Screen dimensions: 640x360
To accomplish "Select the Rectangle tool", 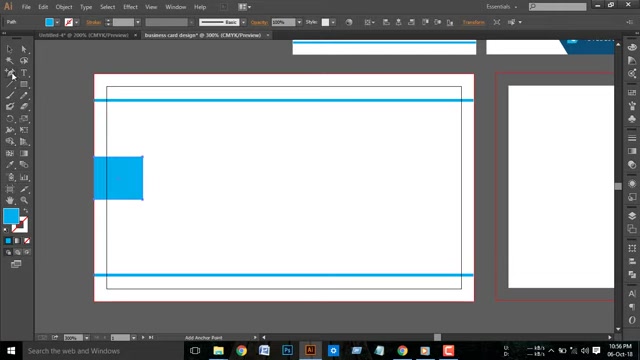I will 24,84.
